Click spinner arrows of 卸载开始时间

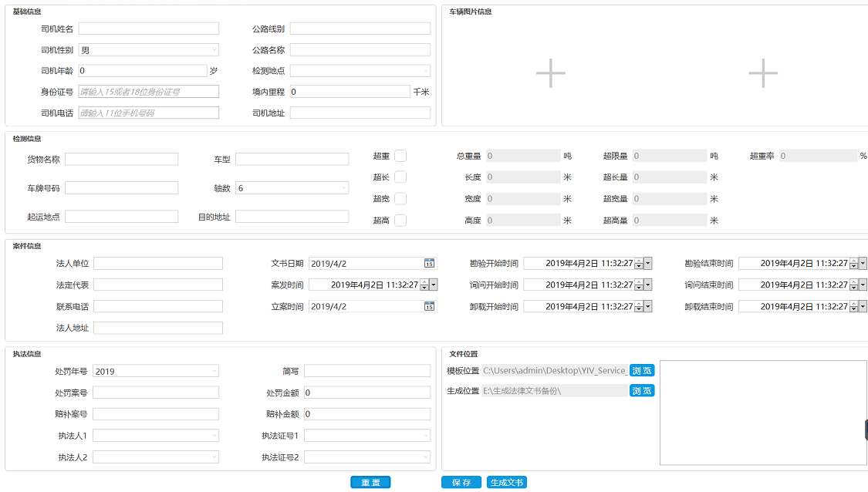638,307
